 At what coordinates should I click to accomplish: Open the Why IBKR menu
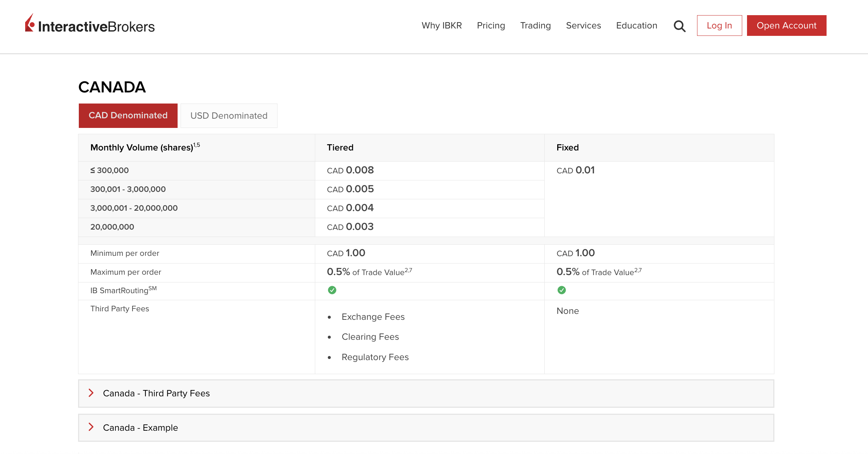coord(442,26)
